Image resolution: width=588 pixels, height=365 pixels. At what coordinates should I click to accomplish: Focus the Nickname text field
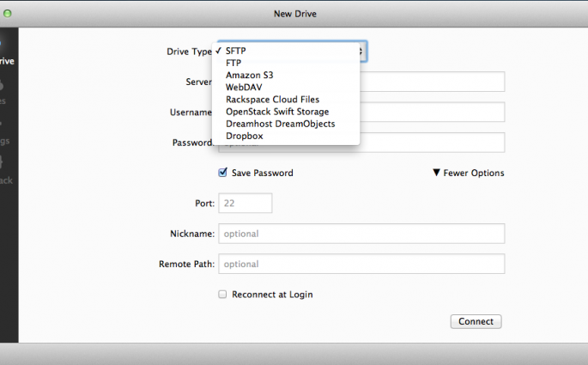coord(361,234)
